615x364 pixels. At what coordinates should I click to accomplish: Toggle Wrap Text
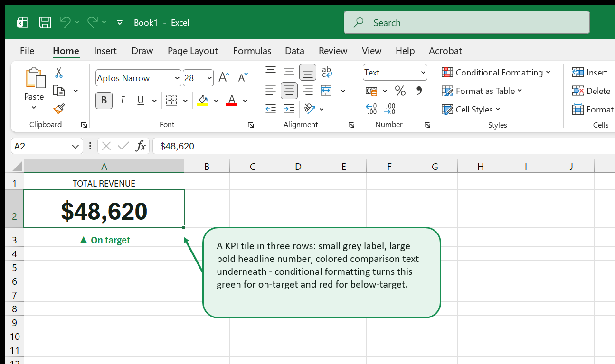327,72
